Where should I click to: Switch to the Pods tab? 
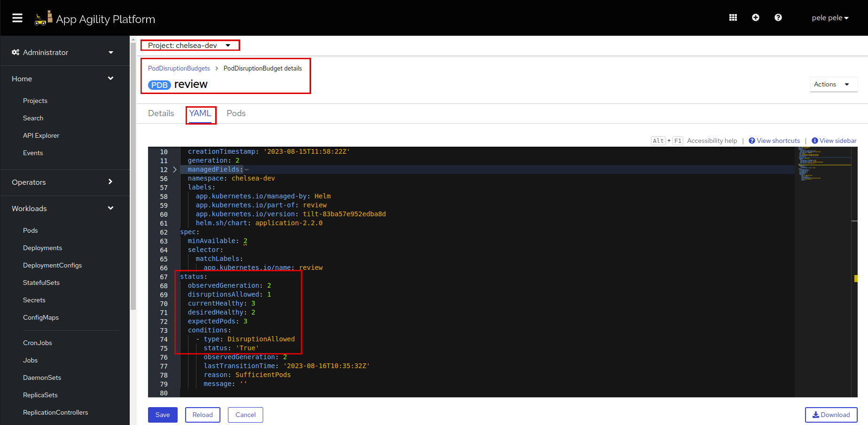click(x=236, y=113)
